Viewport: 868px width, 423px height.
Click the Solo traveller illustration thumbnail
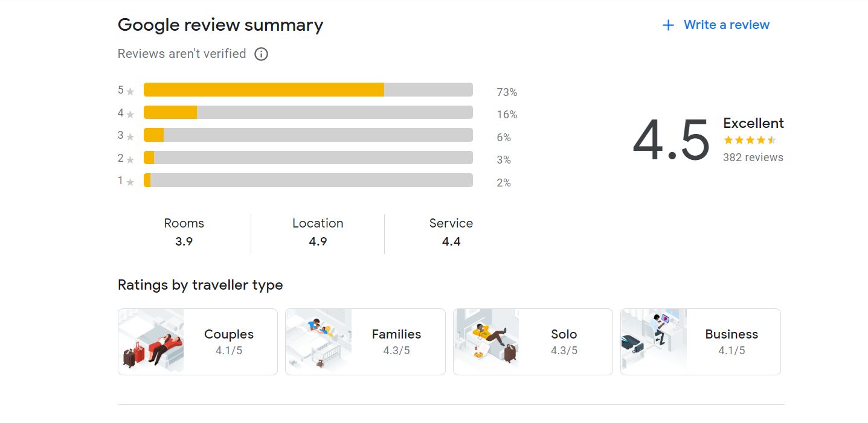[486, 342]
